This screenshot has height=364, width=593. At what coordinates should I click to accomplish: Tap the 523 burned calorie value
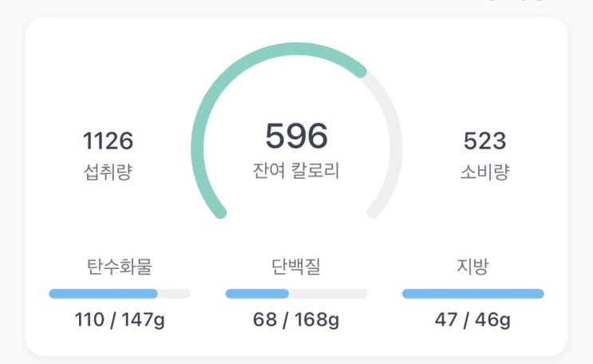(484, 142)
